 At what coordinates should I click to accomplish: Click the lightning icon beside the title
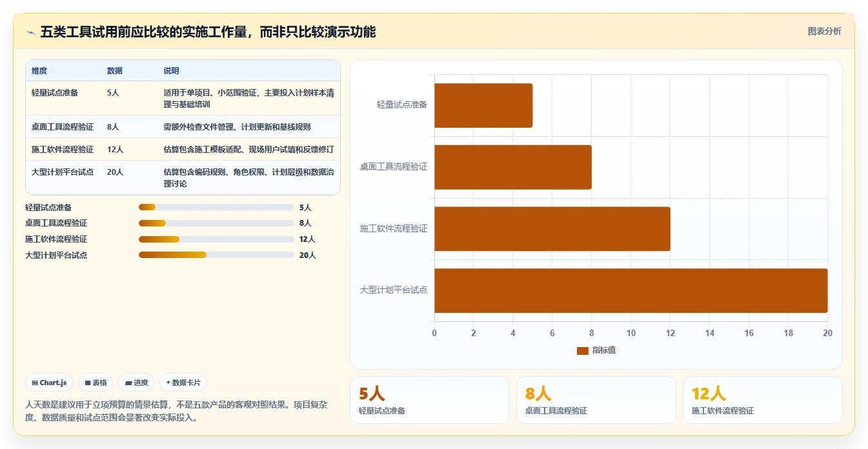coord(30,32)
